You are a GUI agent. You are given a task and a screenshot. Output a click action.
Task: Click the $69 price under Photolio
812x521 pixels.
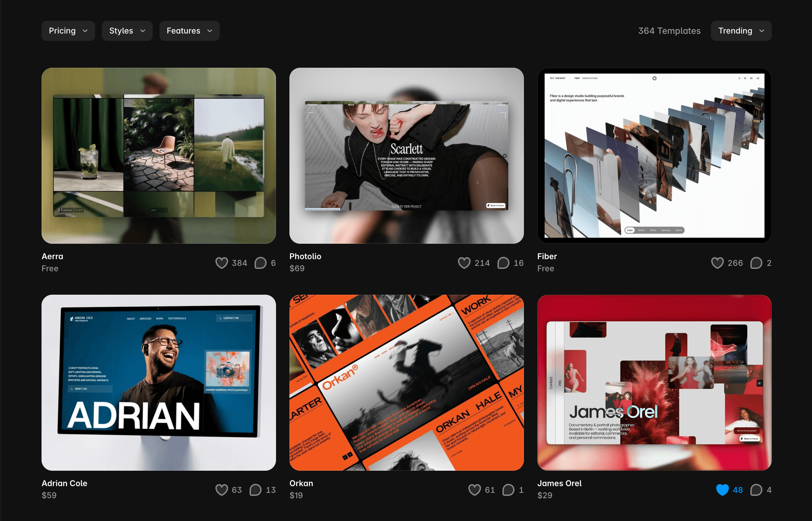click(x=297, y=268)
